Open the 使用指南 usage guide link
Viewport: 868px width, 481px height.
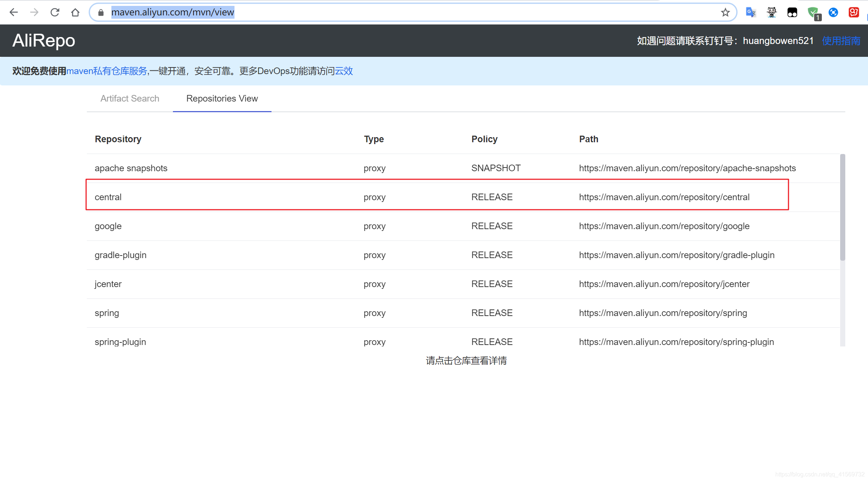point(841,41)
